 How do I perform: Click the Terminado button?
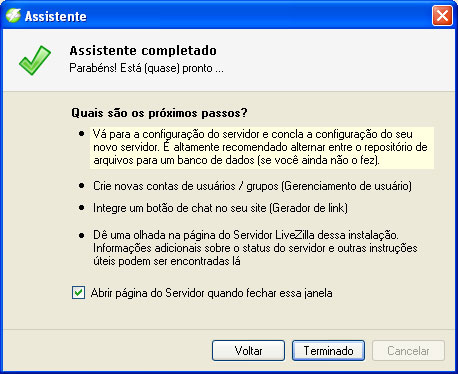328,351
